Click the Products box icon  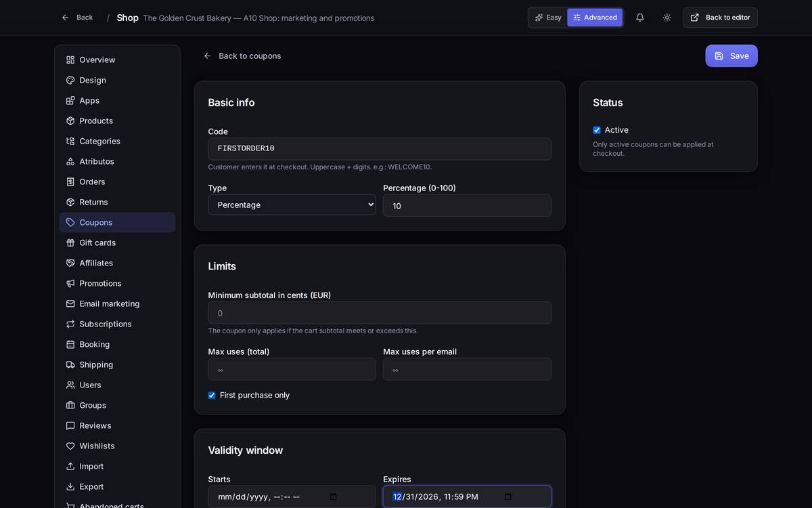70,121
